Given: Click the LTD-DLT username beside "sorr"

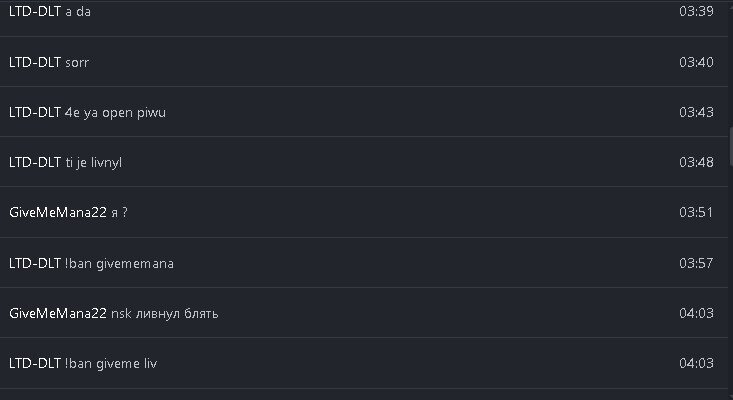Looking at the screenshot, I should tap(34, 62).
